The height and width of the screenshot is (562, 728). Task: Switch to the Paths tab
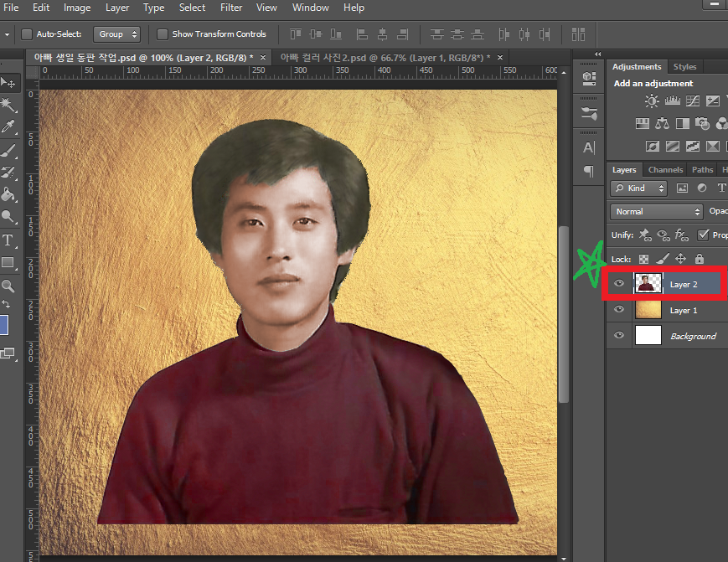[702, 170]
